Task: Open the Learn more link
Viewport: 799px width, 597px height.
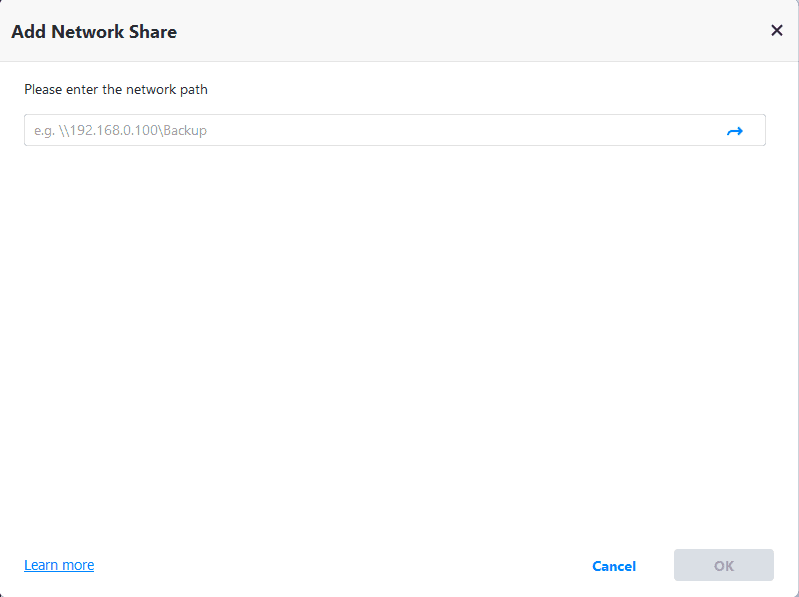Action: click(59, 565)
